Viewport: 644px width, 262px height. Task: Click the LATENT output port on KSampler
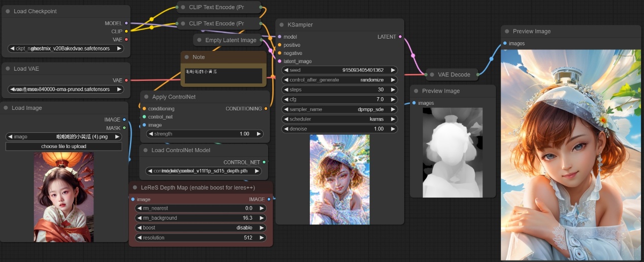[x=400, y=37]
